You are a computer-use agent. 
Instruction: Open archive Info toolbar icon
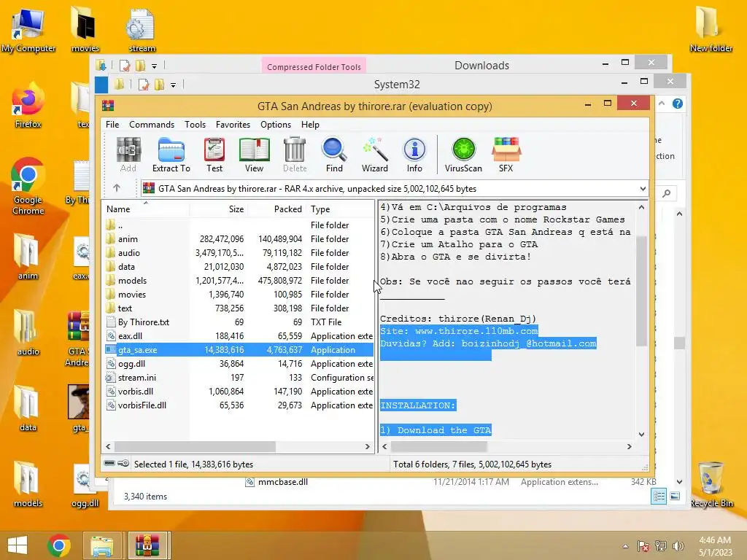[x=414, y=155]
